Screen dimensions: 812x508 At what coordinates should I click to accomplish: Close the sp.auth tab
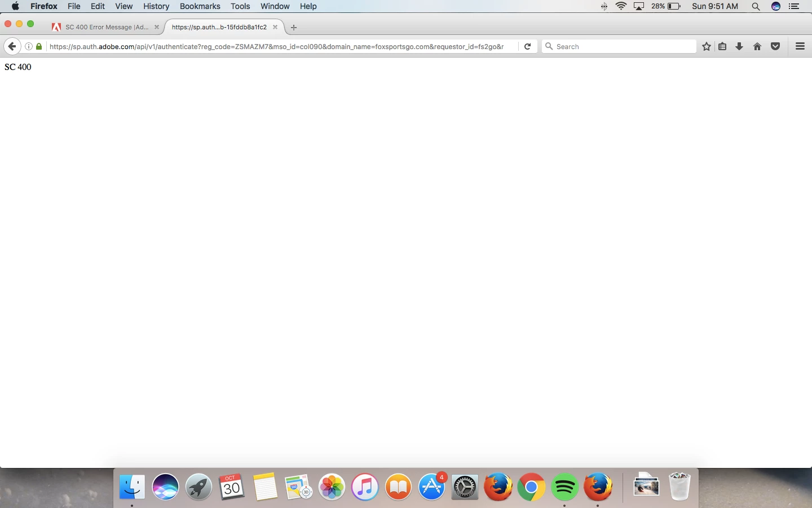pyautogui.click(x=275, y=27)
